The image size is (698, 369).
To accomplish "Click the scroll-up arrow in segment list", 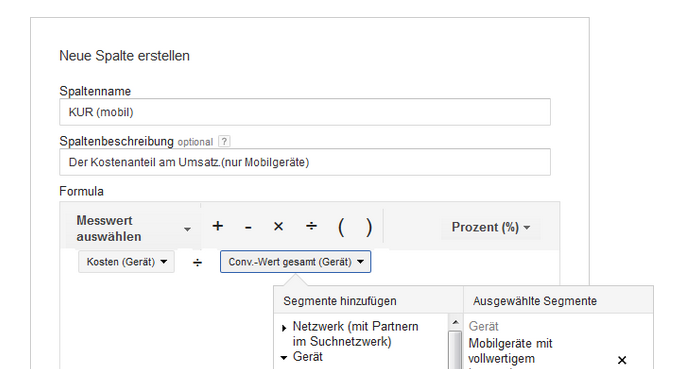I will (455, 322).
